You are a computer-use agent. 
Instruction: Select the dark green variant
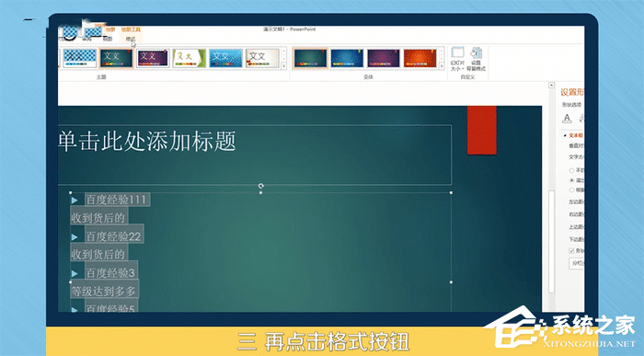(x=311, y=58)
